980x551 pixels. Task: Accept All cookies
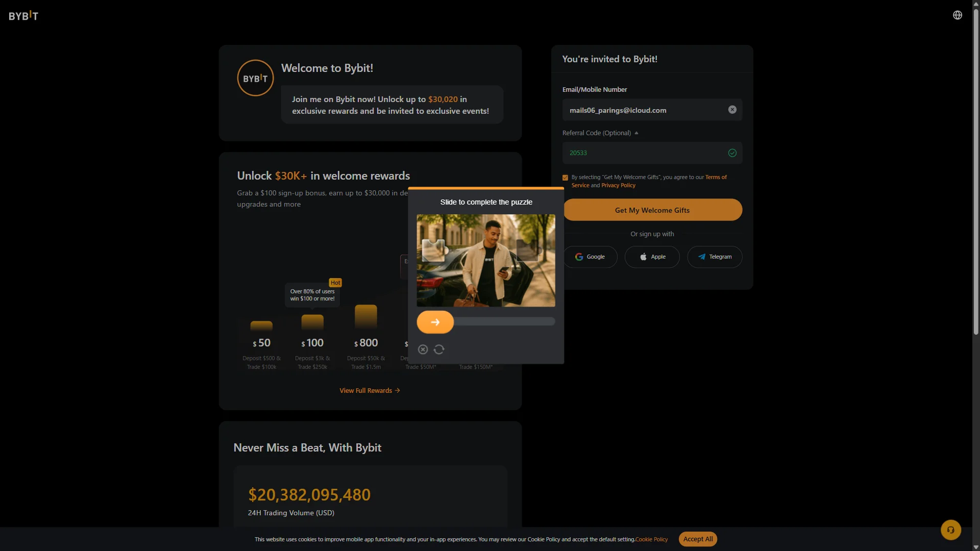698,539
